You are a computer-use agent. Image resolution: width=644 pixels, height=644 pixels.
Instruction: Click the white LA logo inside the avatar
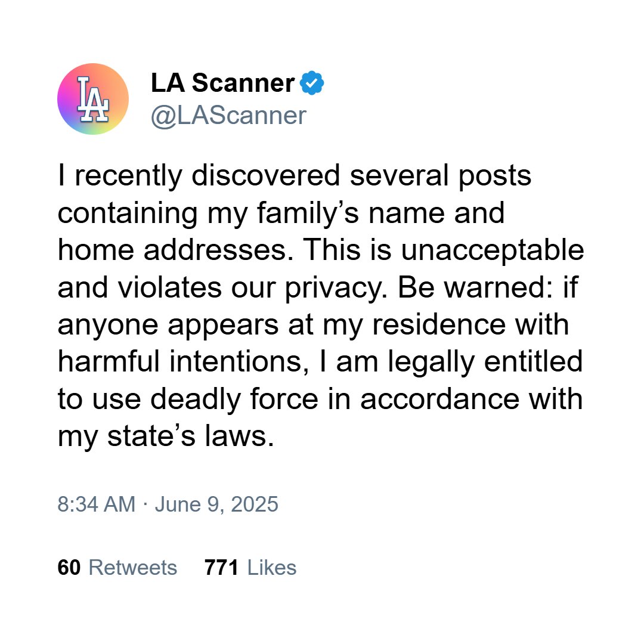93,100
